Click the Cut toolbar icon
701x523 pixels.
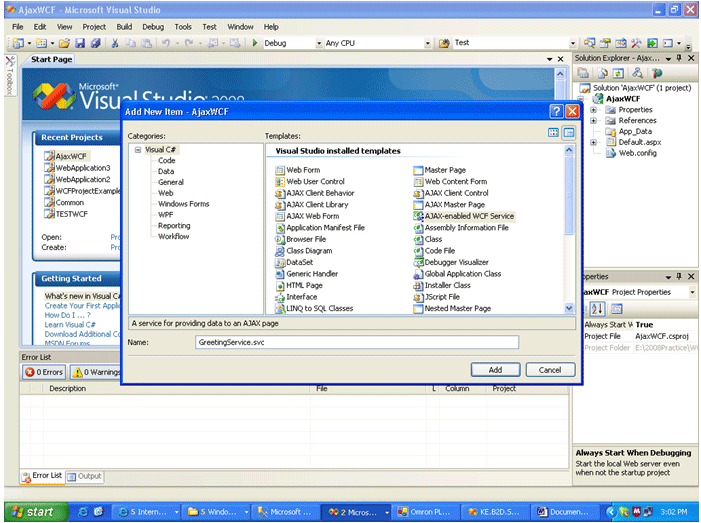pyautogui.click(x=115, y=43)
